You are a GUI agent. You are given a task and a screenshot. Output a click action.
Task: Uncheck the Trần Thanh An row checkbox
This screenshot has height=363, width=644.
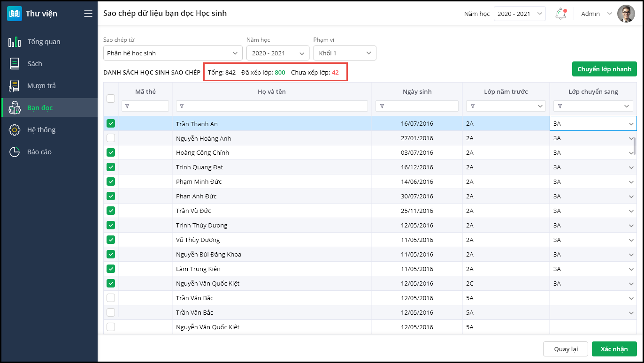click(111, 123)
